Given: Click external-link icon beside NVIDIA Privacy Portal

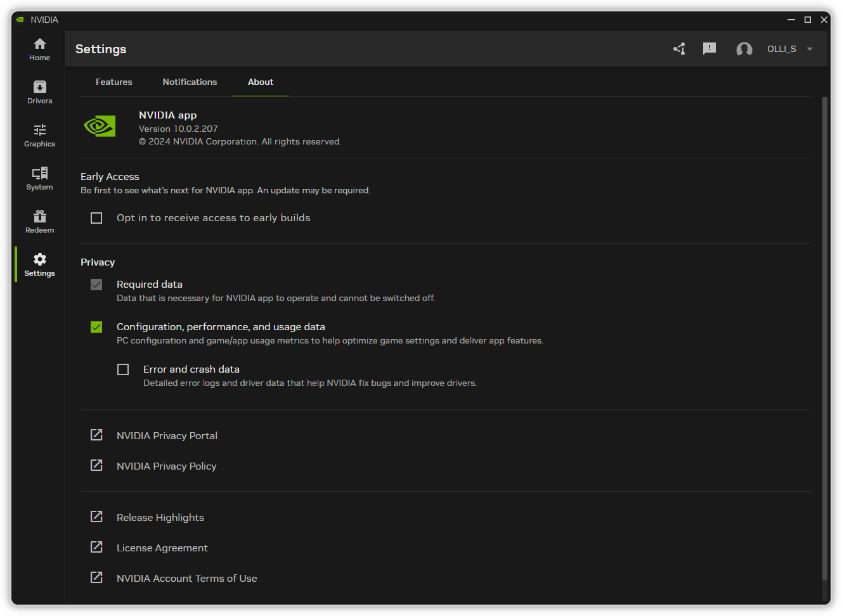Looking at the screenshot, I should [x=96, y=435].
